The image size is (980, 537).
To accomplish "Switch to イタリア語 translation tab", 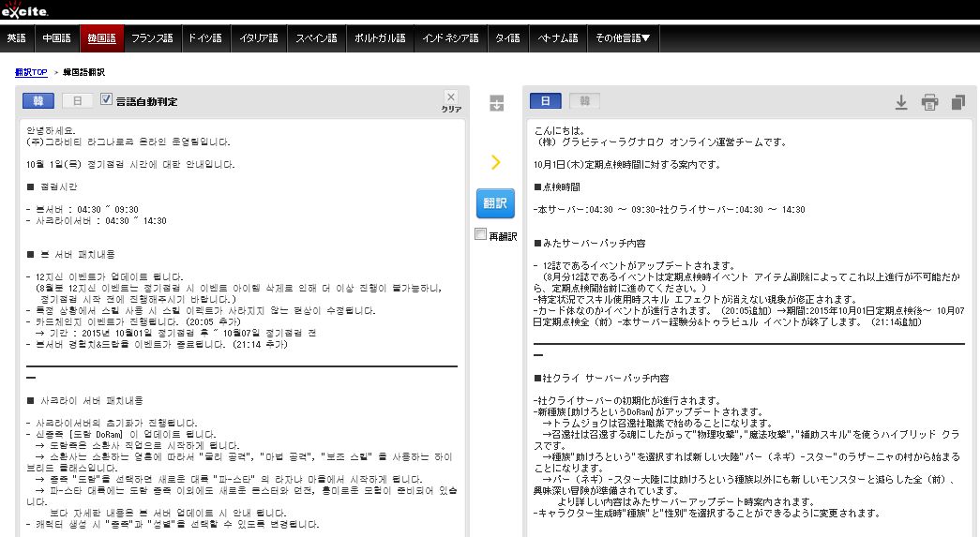I will tap(259, 38).
